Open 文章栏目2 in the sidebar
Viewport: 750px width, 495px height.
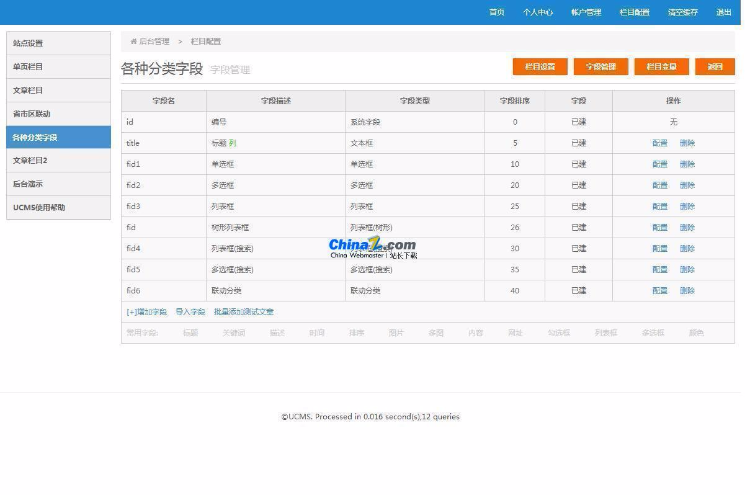(58, 161)
